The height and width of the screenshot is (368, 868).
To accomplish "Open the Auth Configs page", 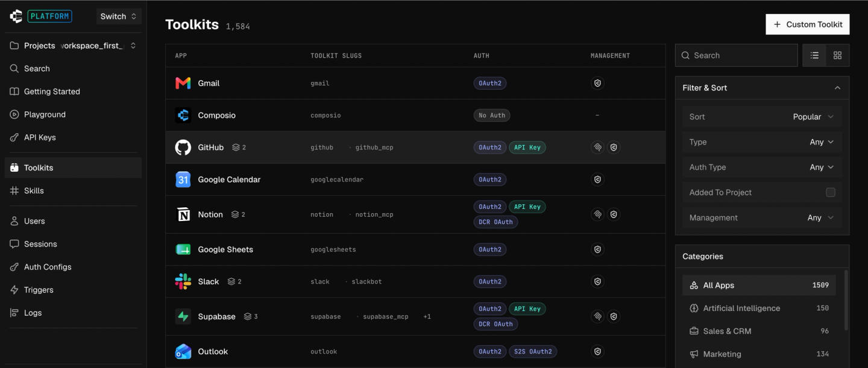I will click(x=73, y=267).
